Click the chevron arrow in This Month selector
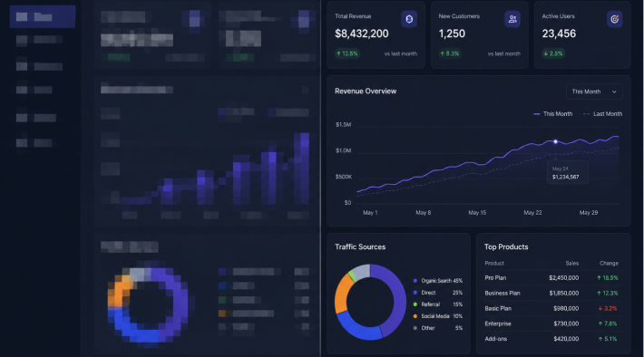 coord(614,92)
